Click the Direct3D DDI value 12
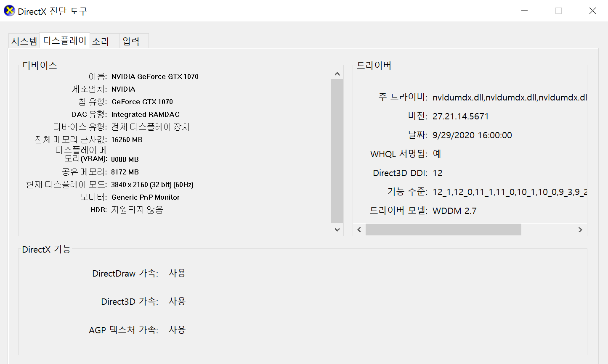The image size is (608, 364). [438, 173]
